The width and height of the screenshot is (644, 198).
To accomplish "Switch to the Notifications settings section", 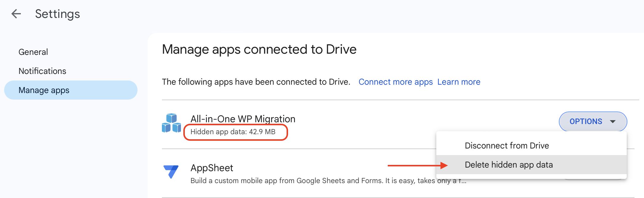I will tap(42, 71).
